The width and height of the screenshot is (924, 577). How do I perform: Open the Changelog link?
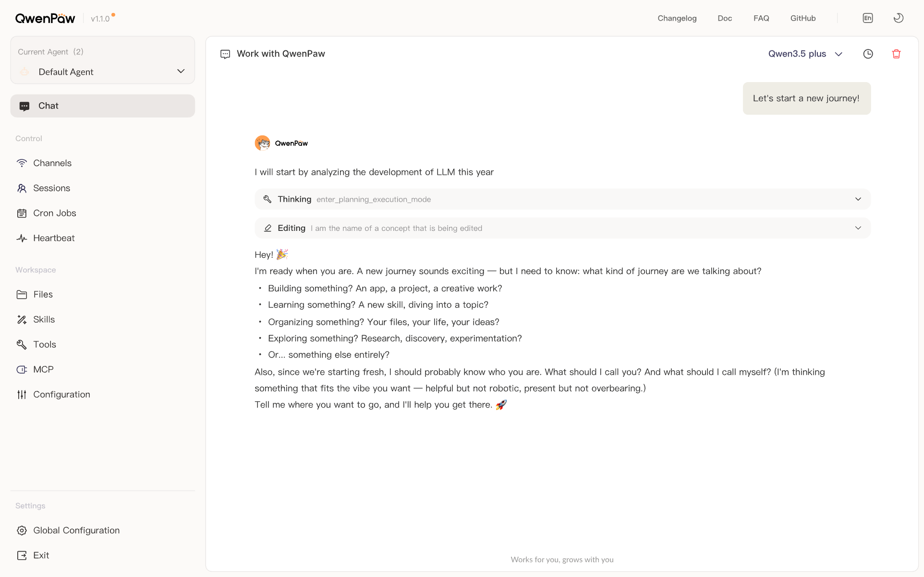(x=677, y=18)
